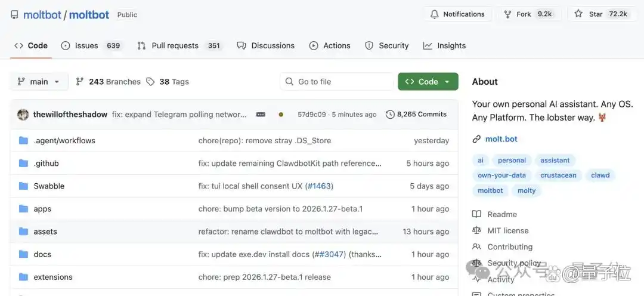Click the Go to file search field
Screen dimensions: 644x296
click(x=337, y=81)
